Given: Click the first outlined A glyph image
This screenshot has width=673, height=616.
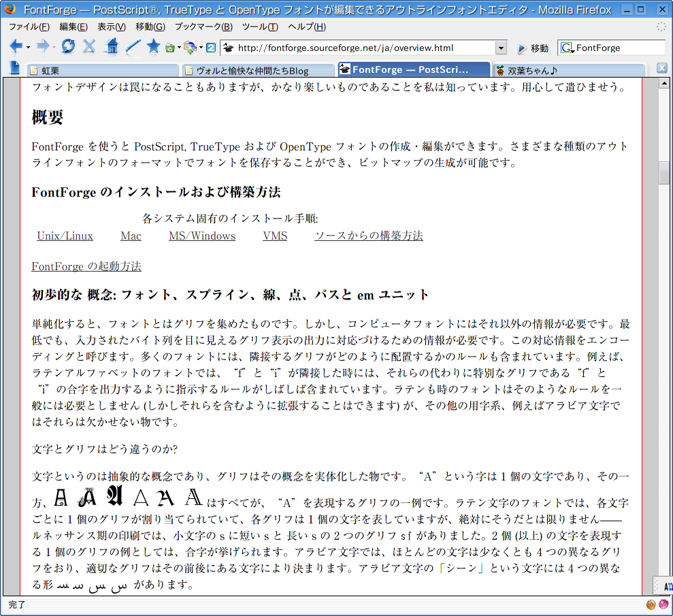Looking at the screenshot, I should 61,497.
